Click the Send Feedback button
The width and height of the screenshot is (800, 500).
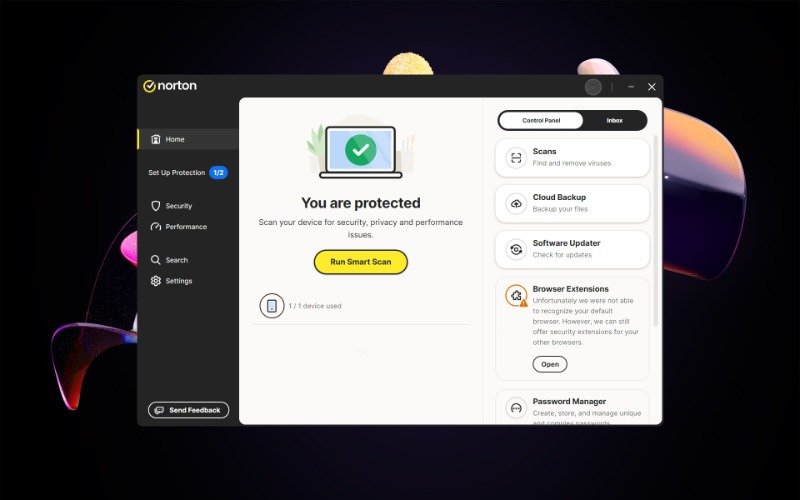188,410
